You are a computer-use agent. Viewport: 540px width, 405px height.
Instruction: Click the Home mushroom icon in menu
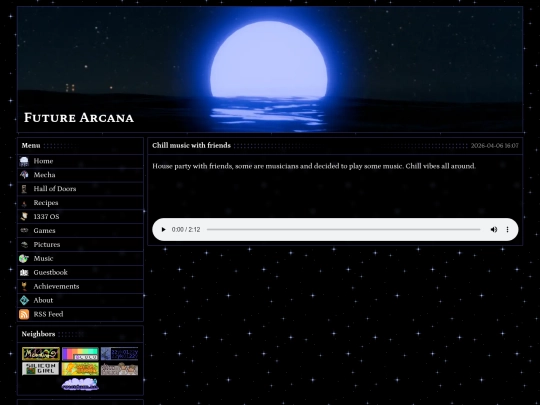coord(24,161)
